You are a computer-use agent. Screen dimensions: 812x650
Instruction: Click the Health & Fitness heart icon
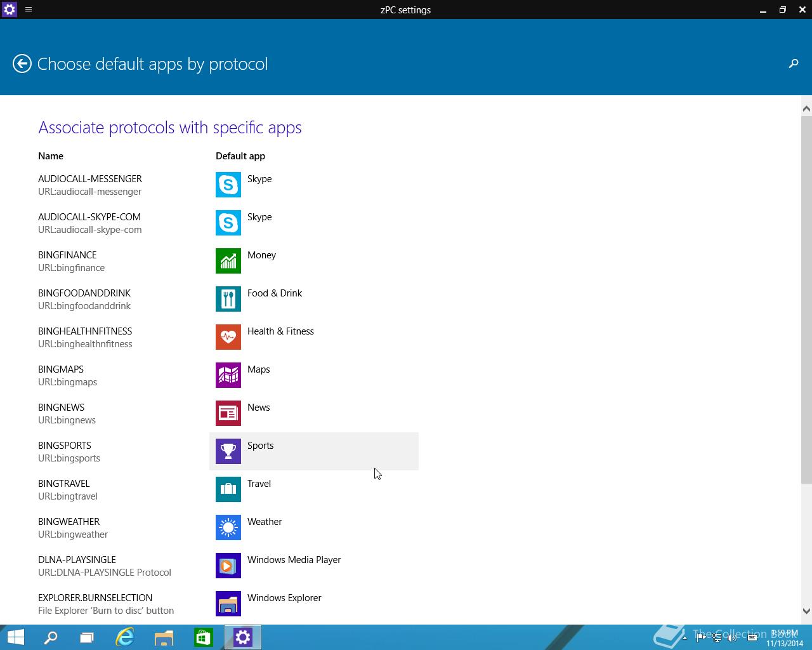pos(228,337)
